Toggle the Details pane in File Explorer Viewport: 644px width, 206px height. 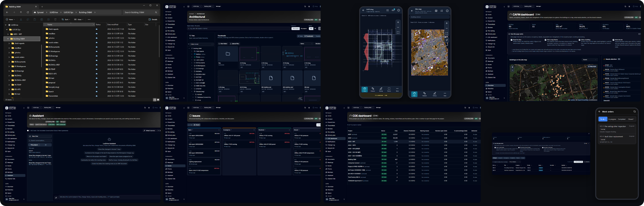point(153,20)
